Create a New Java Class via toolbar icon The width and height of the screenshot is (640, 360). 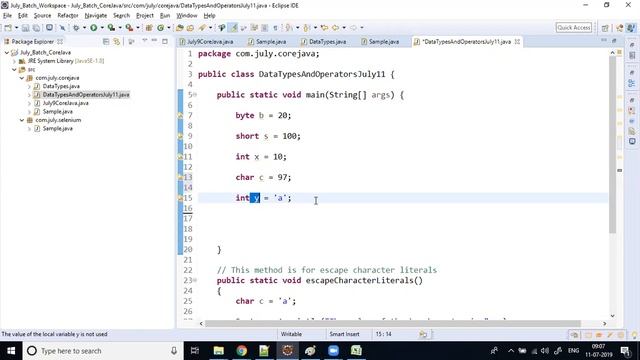(x=160, y=28)
